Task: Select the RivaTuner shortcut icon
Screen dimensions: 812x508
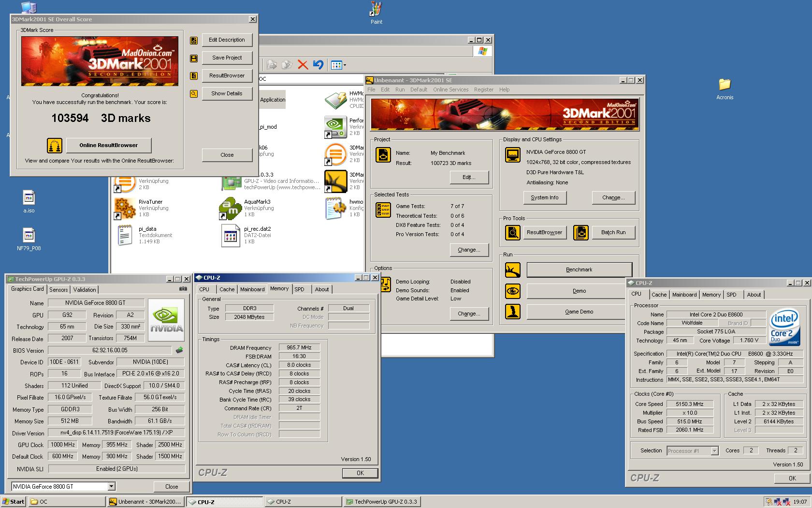Action: [x=125, y=208]
